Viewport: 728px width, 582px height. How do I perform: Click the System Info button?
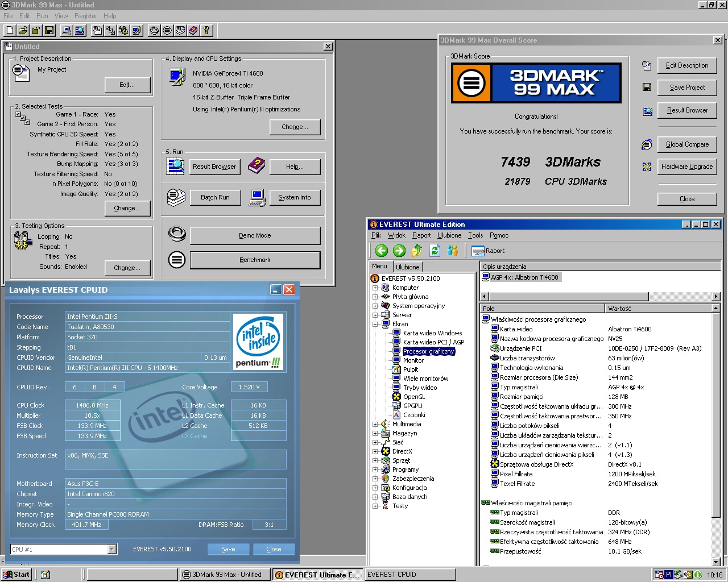click(x=295, y=197)
